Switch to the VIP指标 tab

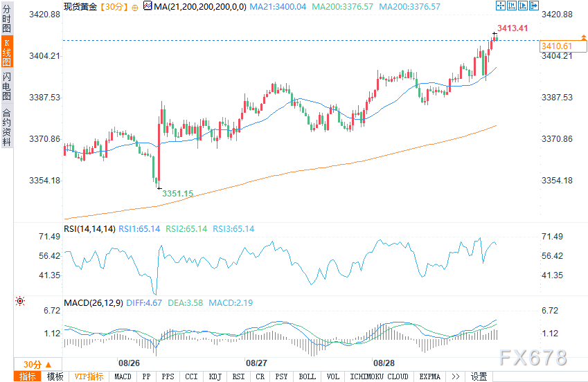tap(89, 376)
